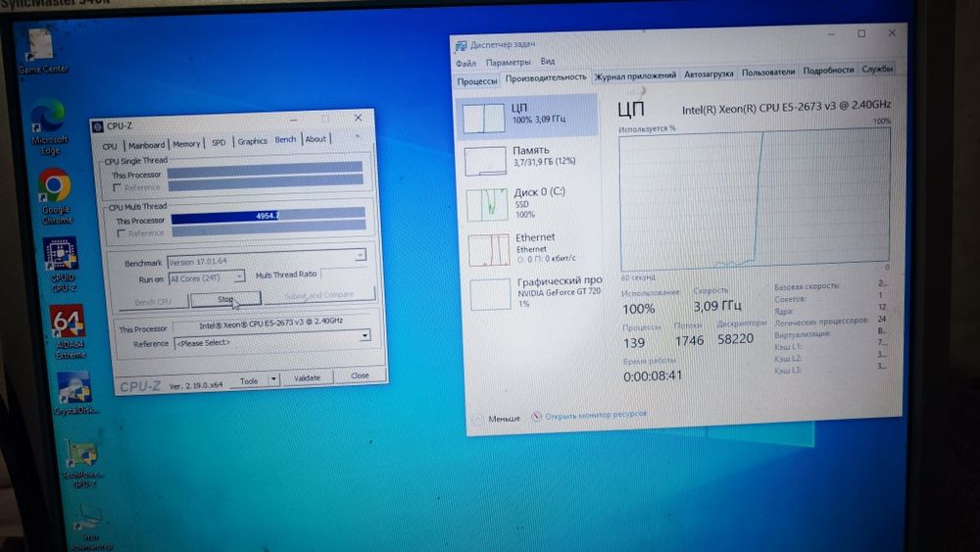Click This Processor Xeon E5-2673 v3 field
The image size is (980, 552).
click(x=271, y=323)
